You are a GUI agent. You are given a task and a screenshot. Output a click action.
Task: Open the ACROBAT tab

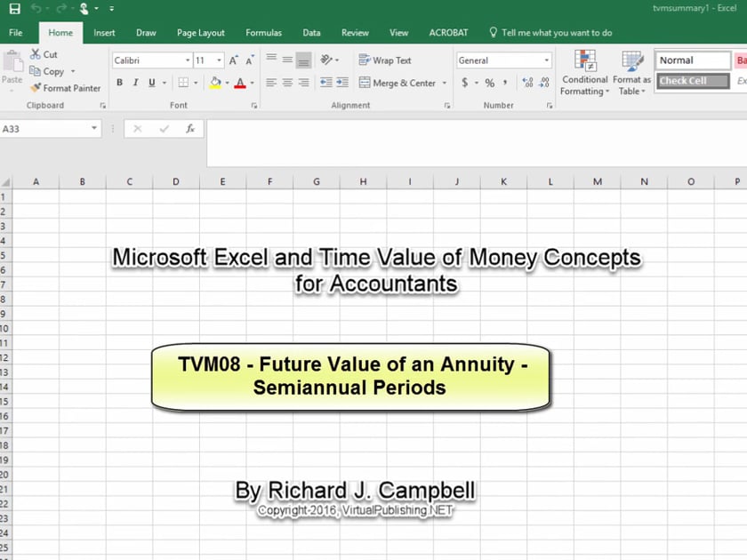tap(448, 32)
